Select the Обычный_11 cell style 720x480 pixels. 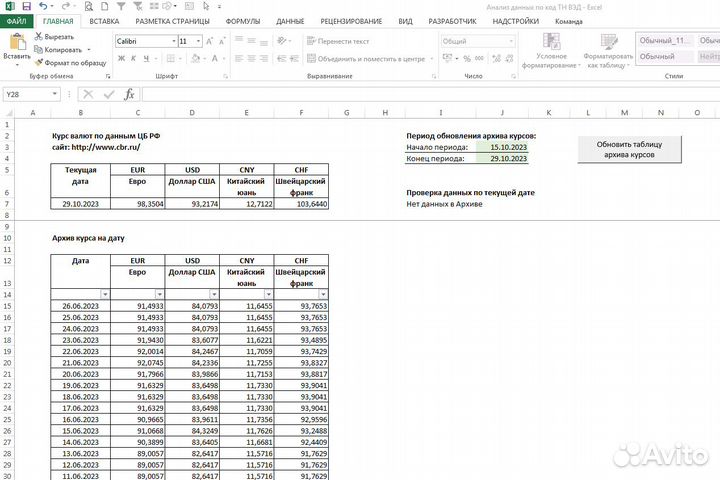coord(665,40)
